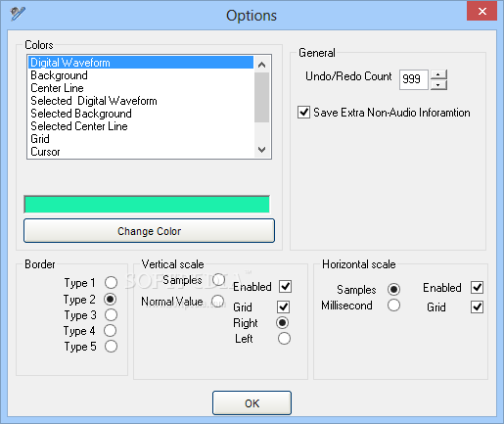Select Vertical scale Normal Value radio
The width and height of the screenshot is (504, 424).
(x=217, y=301)
